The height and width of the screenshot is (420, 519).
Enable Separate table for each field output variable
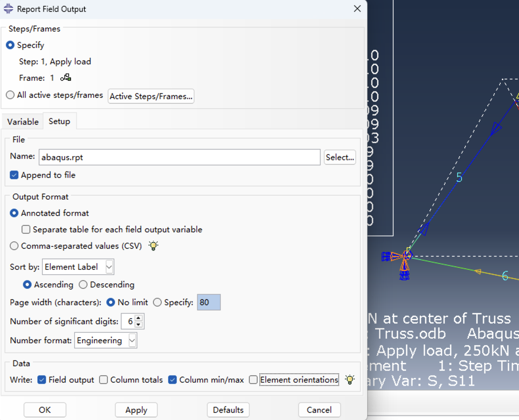click(26, 229)
